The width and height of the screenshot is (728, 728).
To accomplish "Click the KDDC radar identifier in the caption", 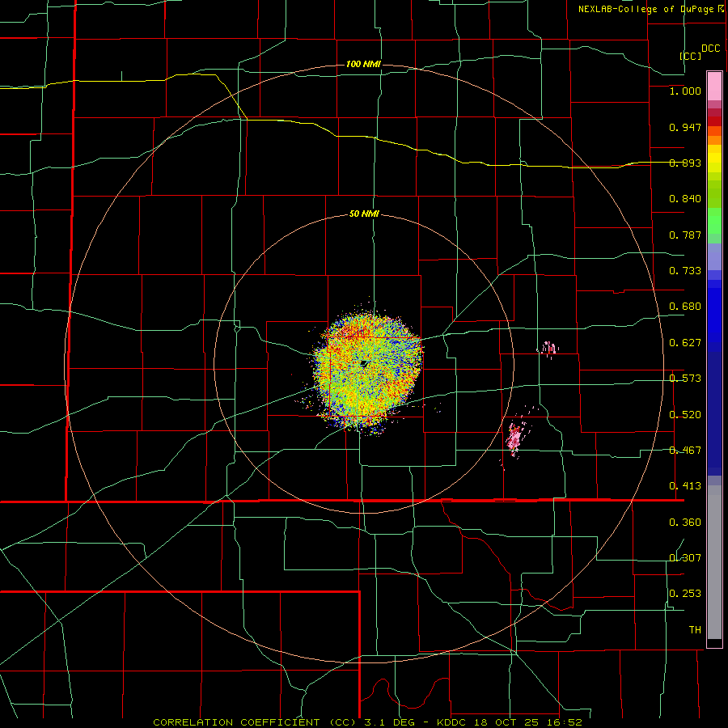I will click(453, 722).
